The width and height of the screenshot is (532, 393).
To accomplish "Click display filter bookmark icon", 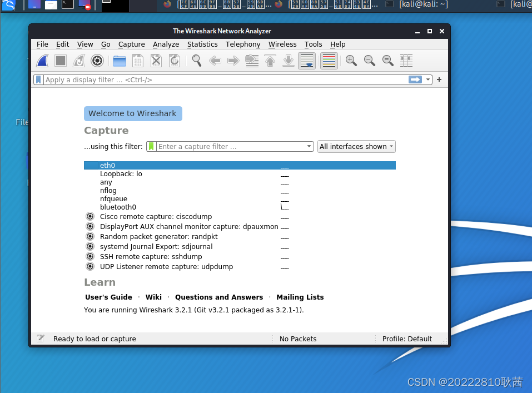I will click(38, 79).
